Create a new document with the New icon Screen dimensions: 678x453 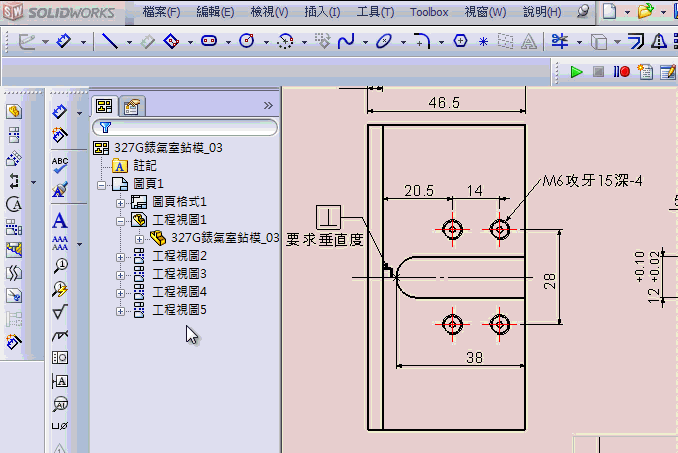click(610, 11)
